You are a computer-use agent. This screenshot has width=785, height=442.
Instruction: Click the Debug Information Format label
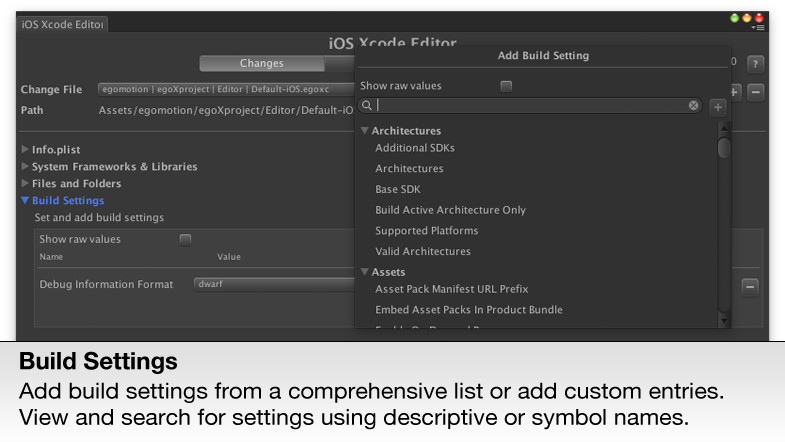(106, 284)
